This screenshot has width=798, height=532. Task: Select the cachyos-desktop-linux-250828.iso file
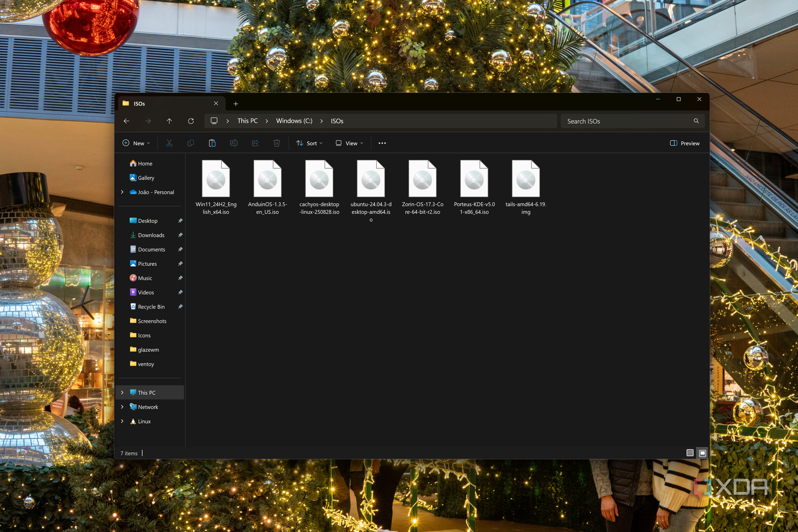click(319, 188)
